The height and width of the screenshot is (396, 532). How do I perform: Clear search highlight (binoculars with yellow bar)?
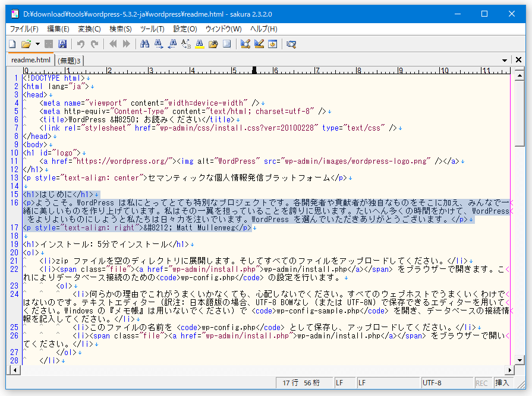pos(200,44)
